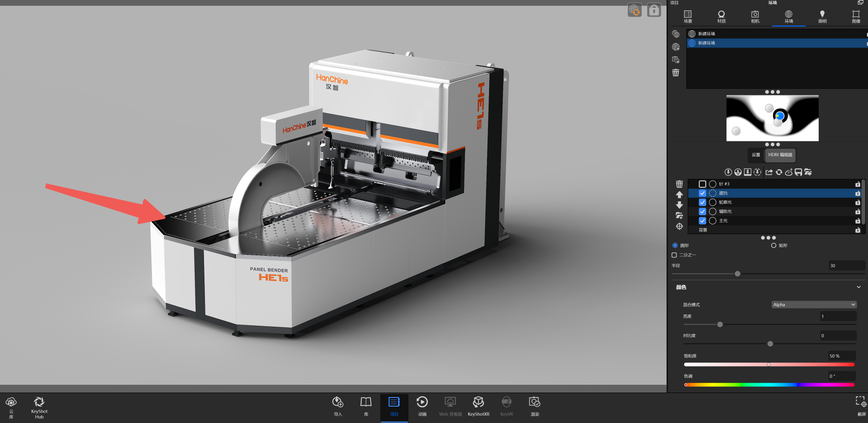Open the KeyShotXR tool
The image size is (868, 423).
point(478,406)
